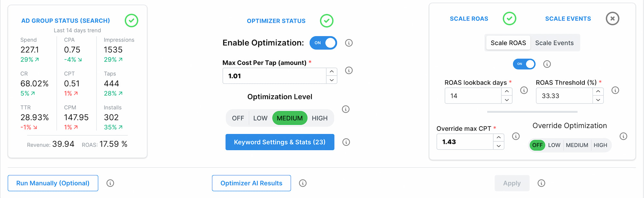
Task: Open Optimizer AI Results
Action: tap(251, 183)
